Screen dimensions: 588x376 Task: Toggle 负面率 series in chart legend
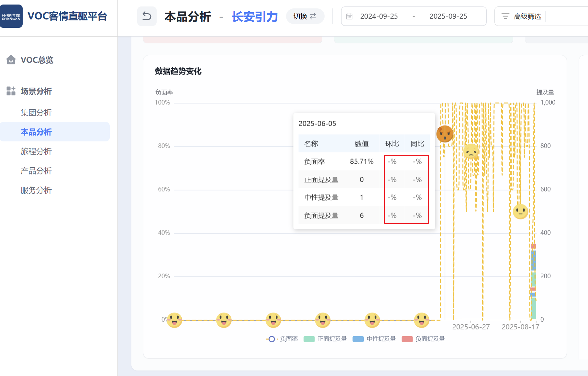(x=282, y=339)
